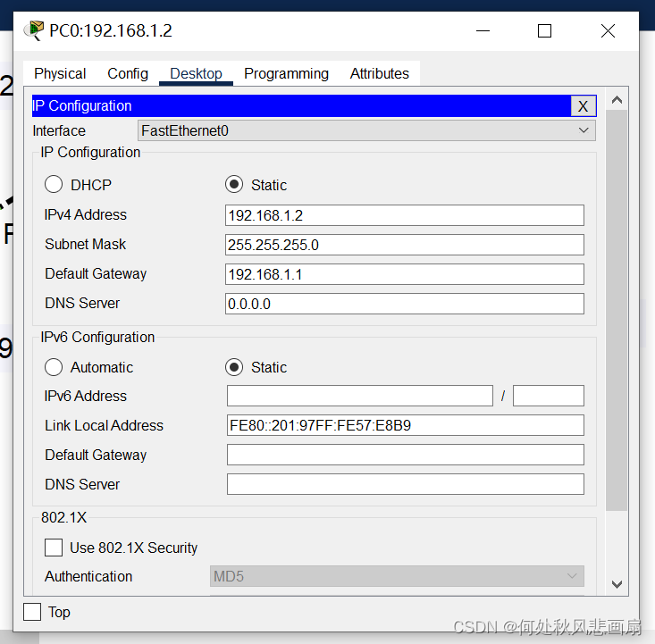
Task: Click the empty IPv6 Address field
Action: click(359, 396)
